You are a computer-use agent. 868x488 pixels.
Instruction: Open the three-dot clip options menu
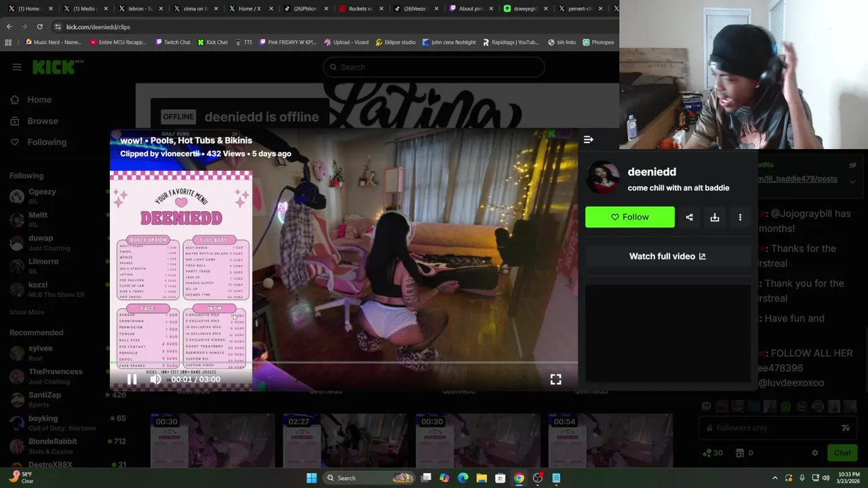(740, 217)
